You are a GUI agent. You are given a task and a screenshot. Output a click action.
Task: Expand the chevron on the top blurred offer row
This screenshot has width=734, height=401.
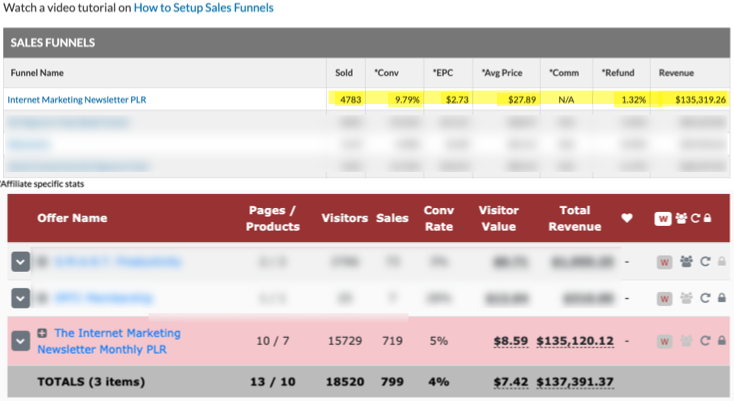coord(20,262)
